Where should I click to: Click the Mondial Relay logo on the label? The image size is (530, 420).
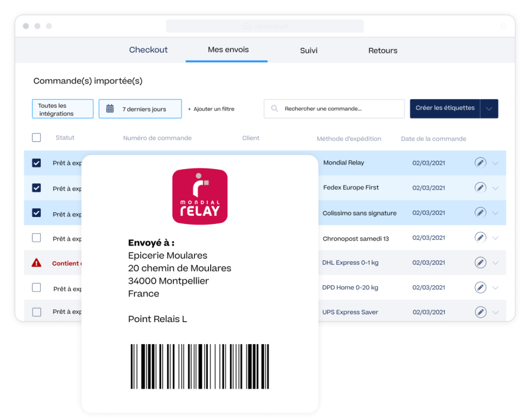[200, 196]
